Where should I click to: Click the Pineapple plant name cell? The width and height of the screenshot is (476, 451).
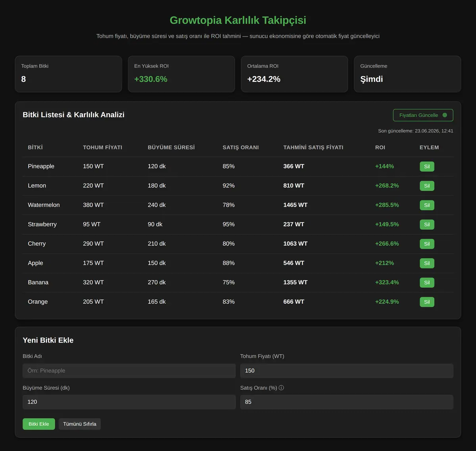pyautogui.click(x=41, y=166)
